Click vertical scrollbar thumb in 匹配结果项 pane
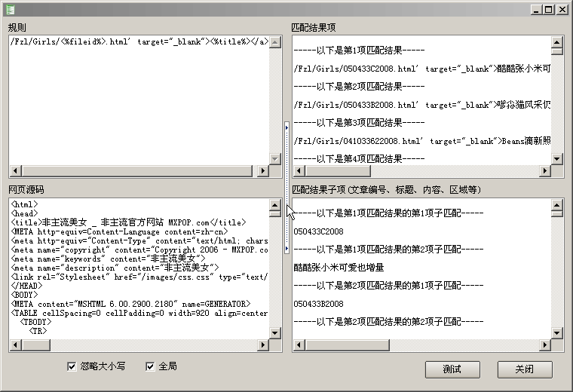573x392 pixels. tap(557, 51)
